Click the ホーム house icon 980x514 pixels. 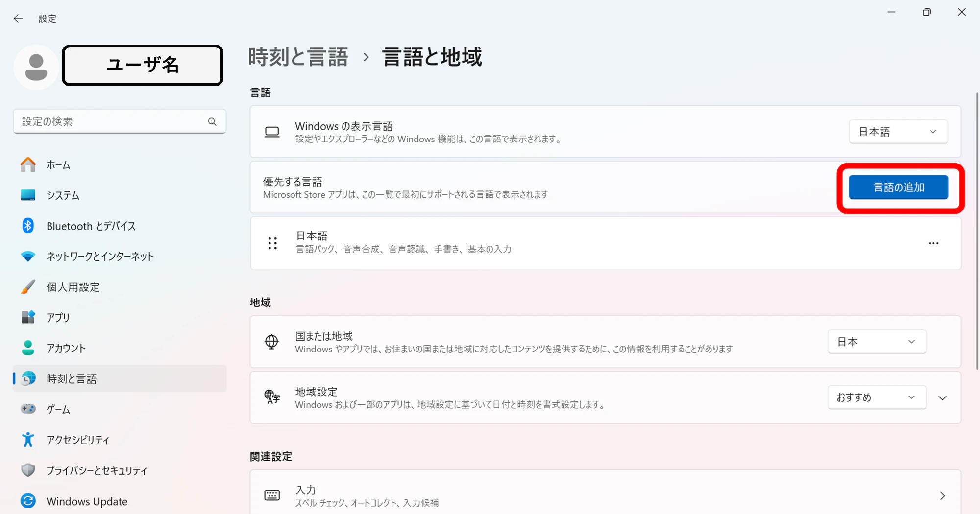click(28, 165)
